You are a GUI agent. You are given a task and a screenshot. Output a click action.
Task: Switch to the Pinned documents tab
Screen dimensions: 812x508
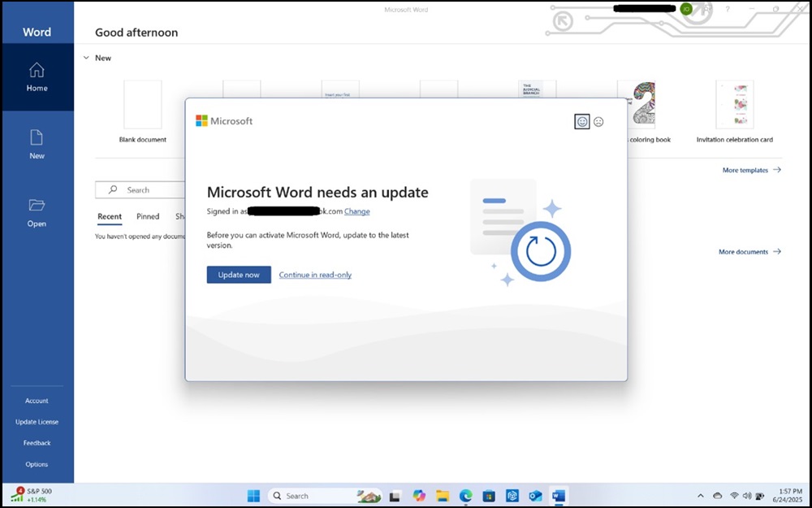pyautogui.click(x=147, y=216)
